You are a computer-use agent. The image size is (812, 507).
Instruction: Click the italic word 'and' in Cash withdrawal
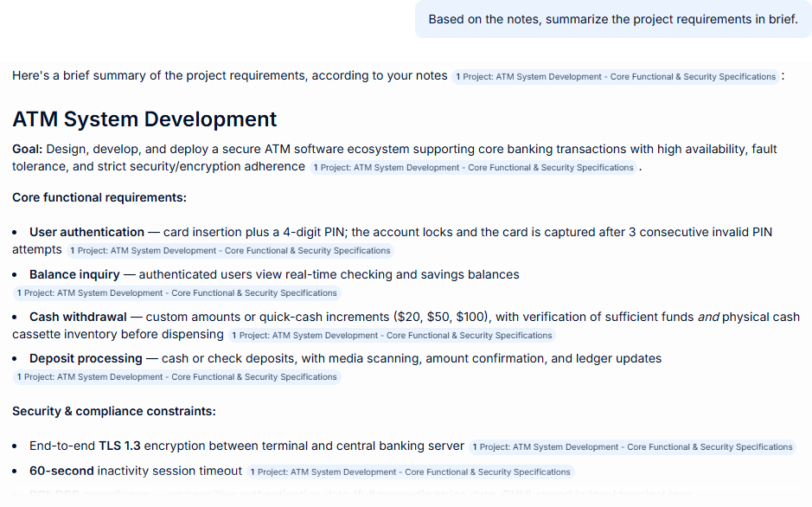pos(708,317)
